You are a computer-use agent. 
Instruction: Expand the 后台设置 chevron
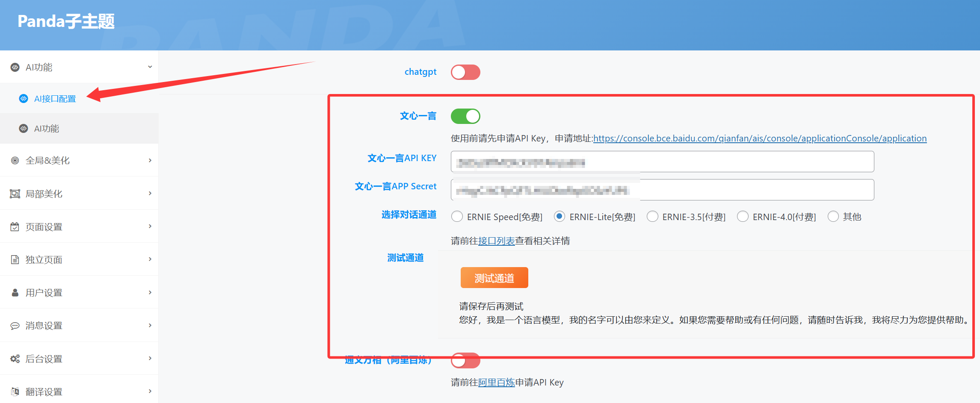(150, 358)
